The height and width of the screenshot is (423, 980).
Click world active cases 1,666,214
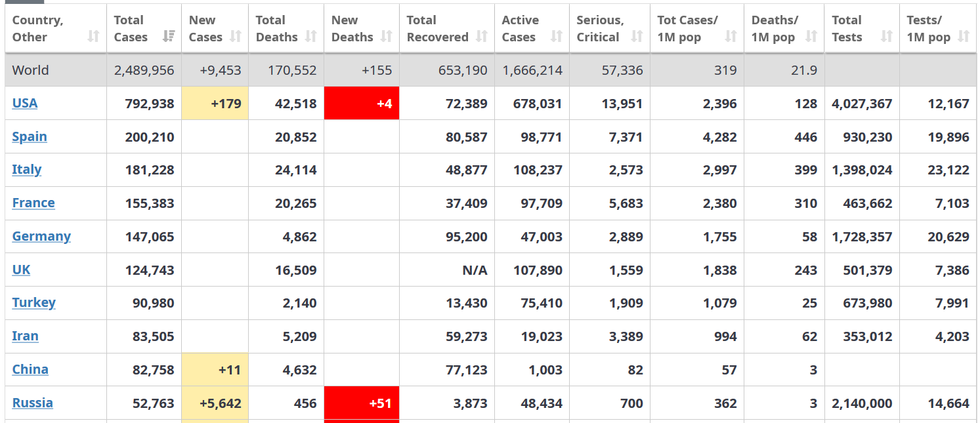pos(532,70)
